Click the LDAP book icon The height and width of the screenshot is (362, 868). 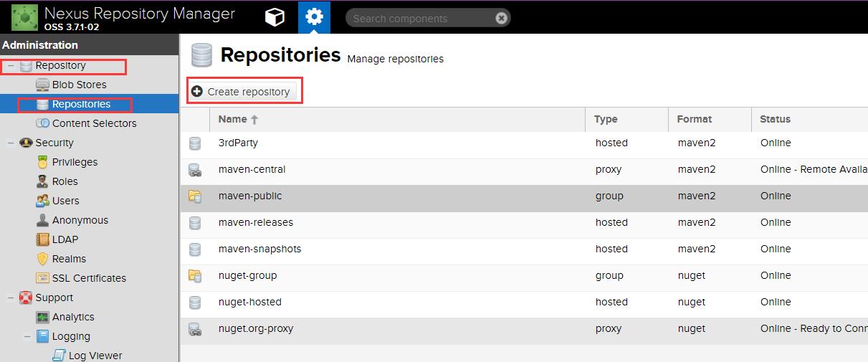coord(42,239)
